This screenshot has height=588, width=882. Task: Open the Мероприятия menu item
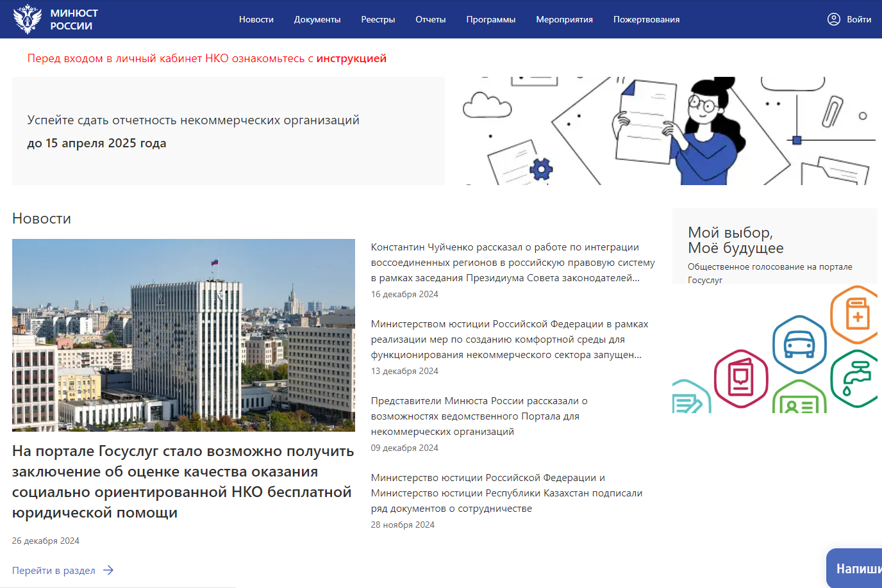point(564,19)
